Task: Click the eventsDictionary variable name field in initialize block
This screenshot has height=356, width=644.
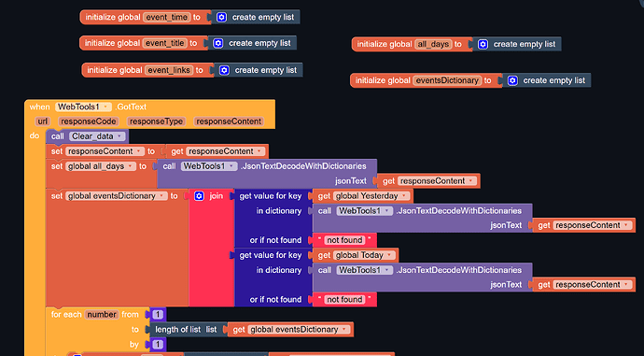Action: click(x=447, y=80)
